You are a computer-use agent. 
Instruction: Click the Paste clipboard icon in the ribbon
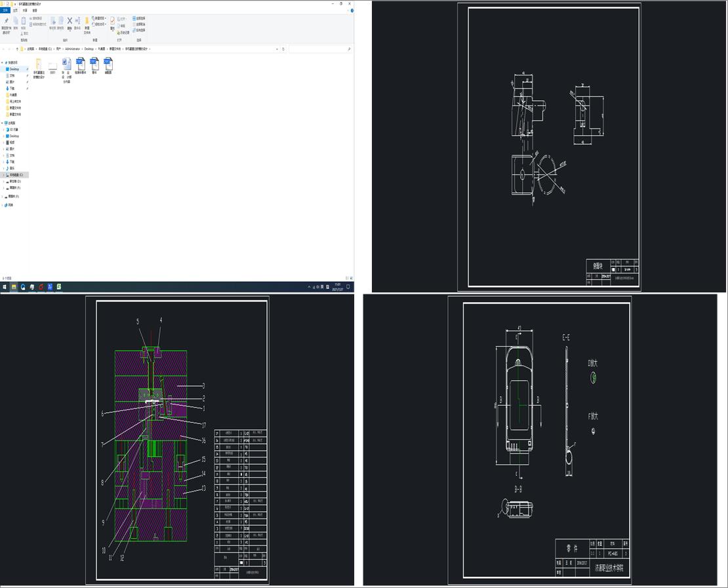point(23,21)
